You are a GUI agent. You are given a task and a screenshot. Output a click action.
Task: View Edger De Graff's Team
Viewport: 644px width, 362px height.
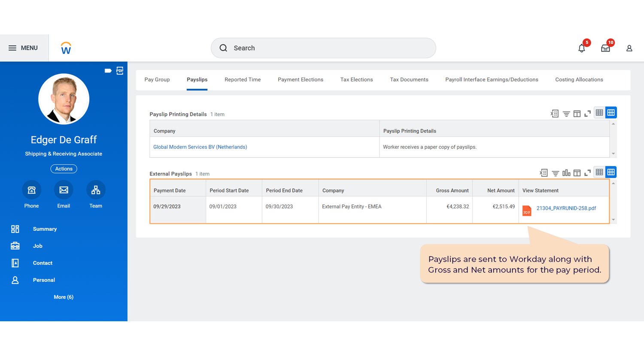[x=95, y=190]
